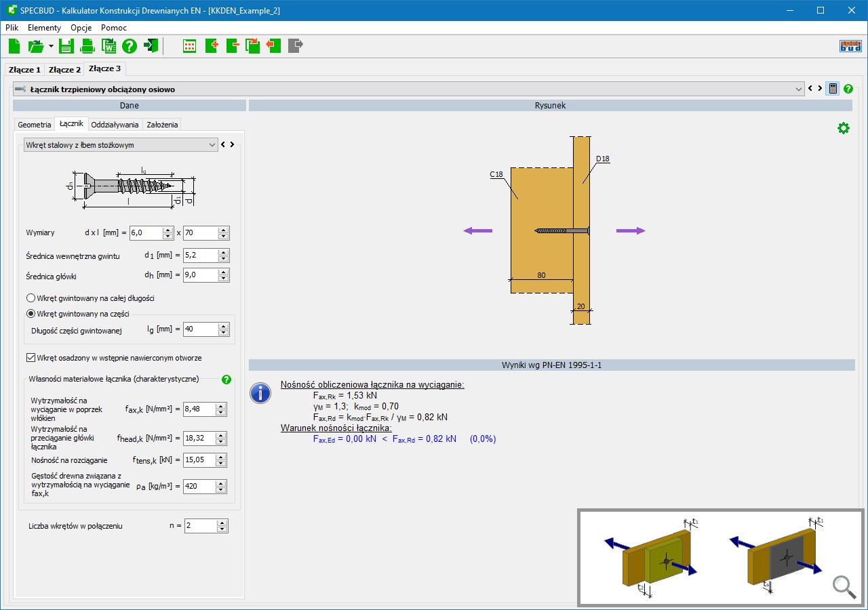The image size is (868, 610).
Task: Open the Elementy menu
Action: pyautogui.click(x=44, y=28)
